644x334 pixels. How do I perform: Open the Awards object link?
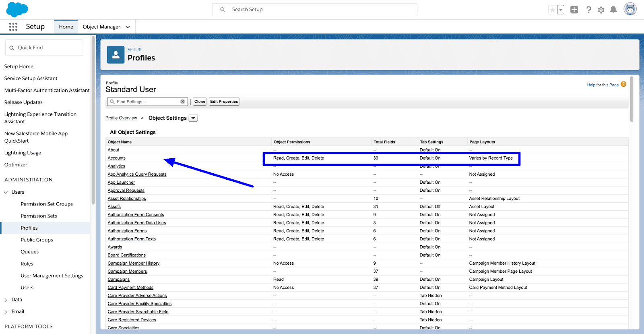point(115,247)
